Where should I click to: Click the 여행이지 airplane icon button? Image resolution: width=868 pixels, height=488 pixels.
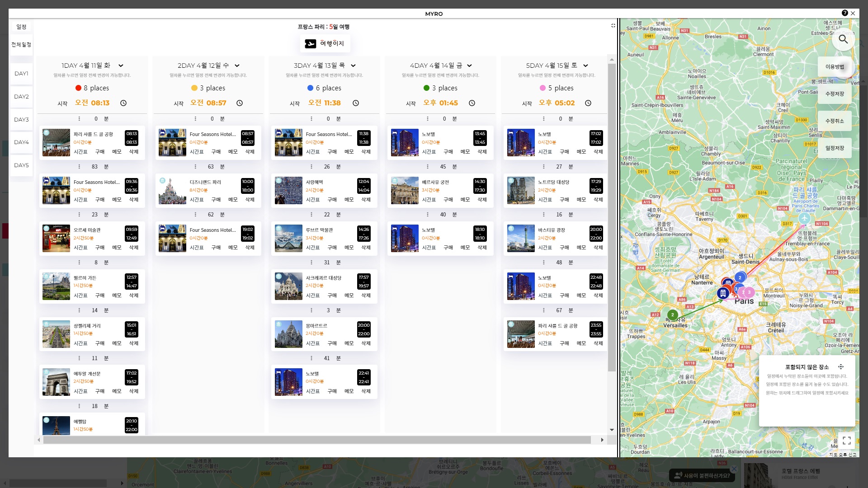pyautogui.click(x=311, y=43)
